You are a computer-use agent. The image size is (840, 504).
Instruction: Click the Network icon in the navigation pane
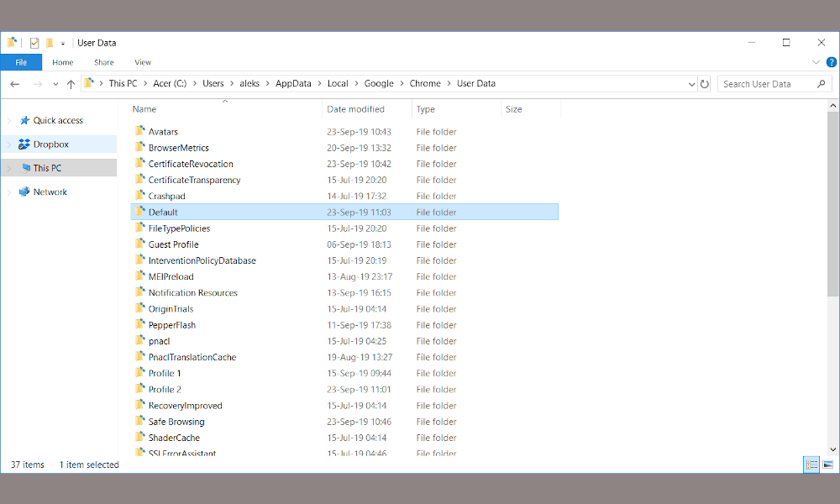24,192
